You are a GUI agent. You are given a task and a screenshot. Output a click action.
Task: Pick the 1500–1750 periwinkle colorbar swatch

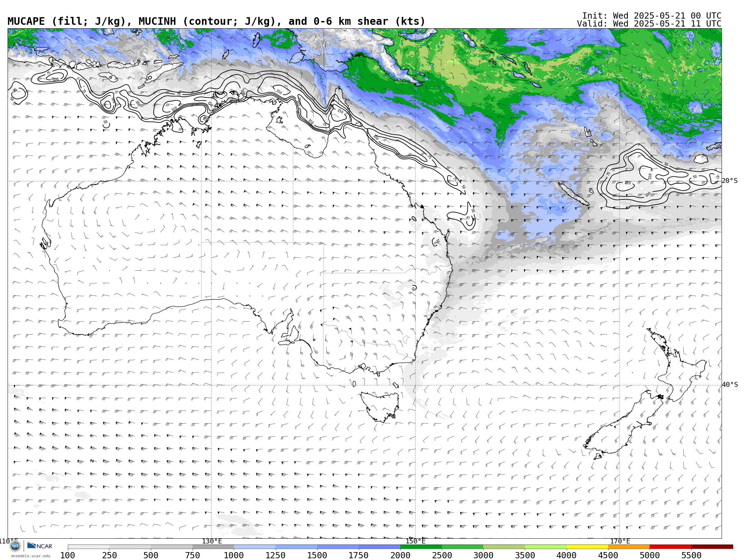(338, 547)
